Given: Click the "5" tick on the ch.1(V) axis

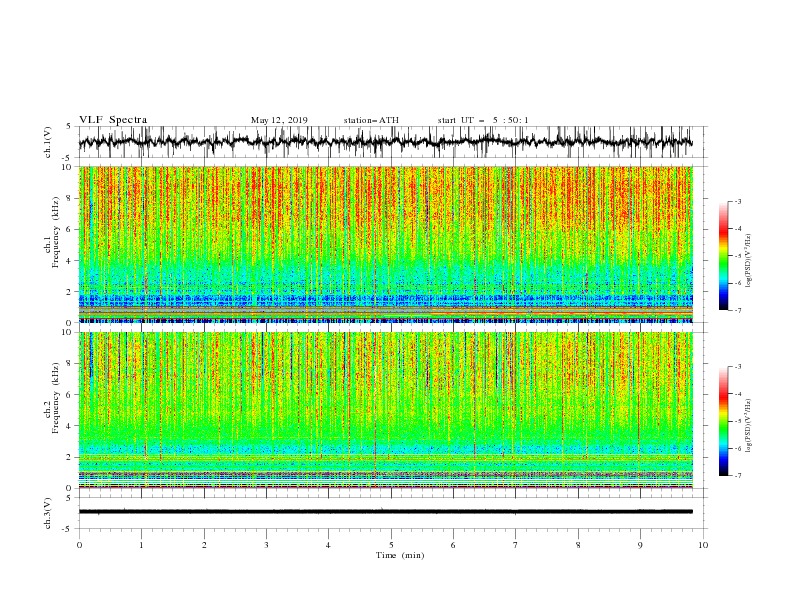Looking at the screenshot, I should tap(70, 126).
